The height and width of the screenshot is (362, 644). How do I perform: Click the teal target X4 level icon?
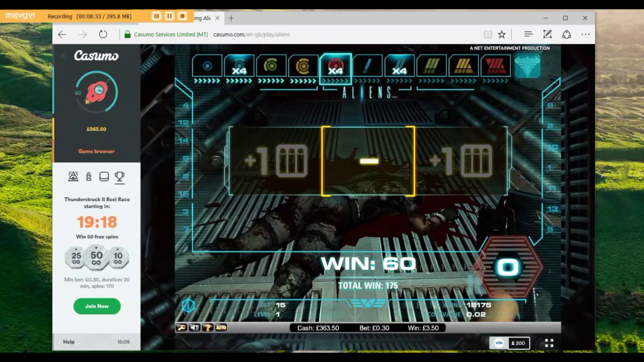click(x=239, y=66)
